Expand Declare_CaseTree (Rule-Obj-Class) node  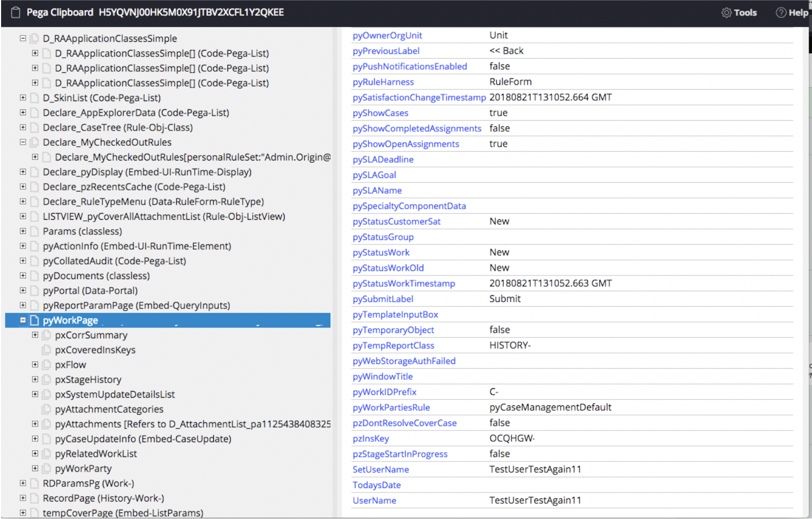coord(23,127)
